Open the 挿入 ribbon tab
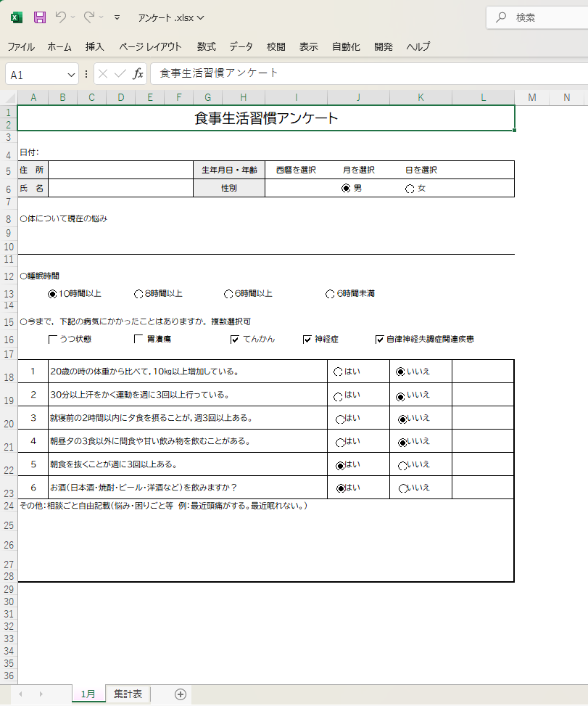 point(95,46)
